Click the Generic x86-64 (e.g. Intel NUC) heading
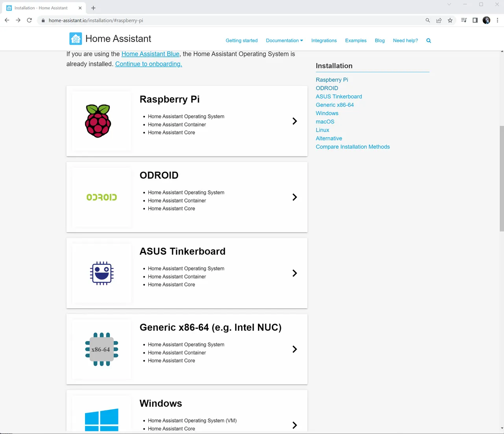504x434 pixels. pyautogui.click(x=211, y=328)
